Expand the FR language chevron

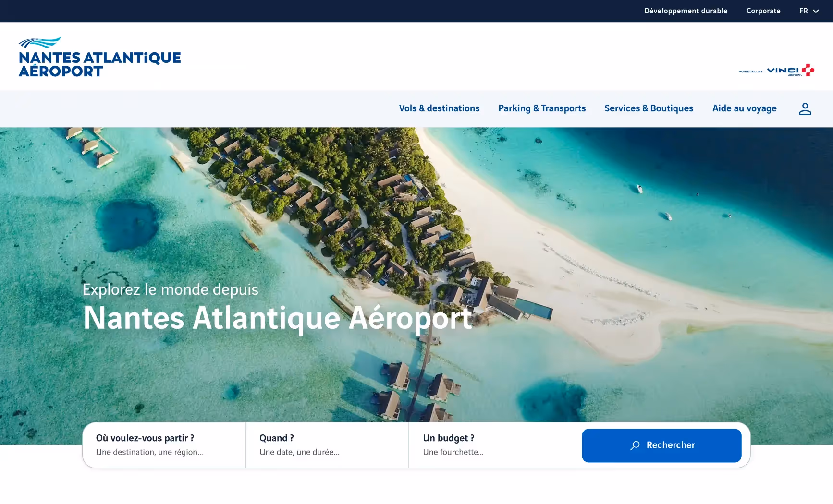tap(816, 11)
